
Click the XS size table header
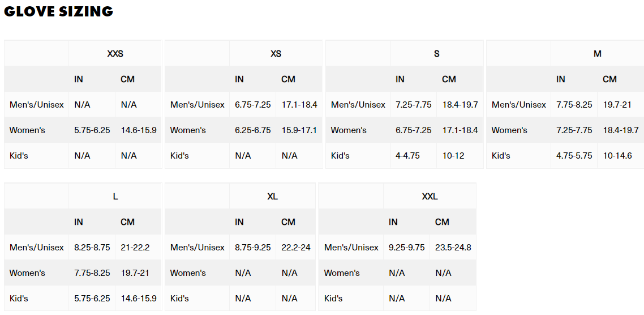pos(276,54)
